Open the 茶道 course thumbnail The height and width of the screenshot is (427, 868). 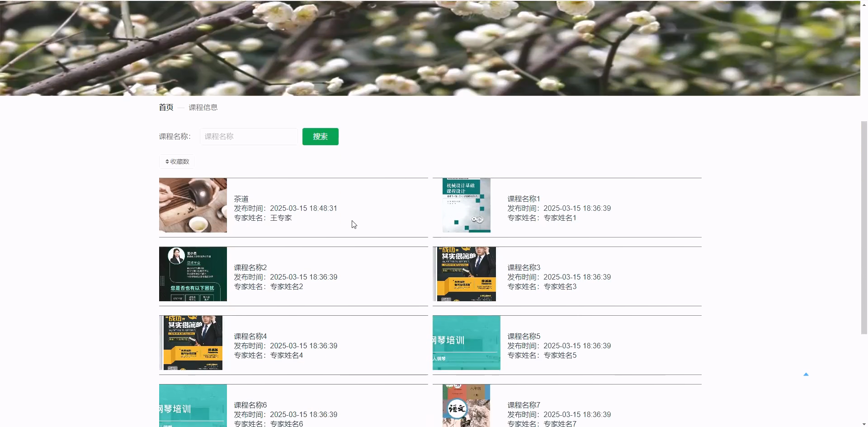tap(193, 205)
